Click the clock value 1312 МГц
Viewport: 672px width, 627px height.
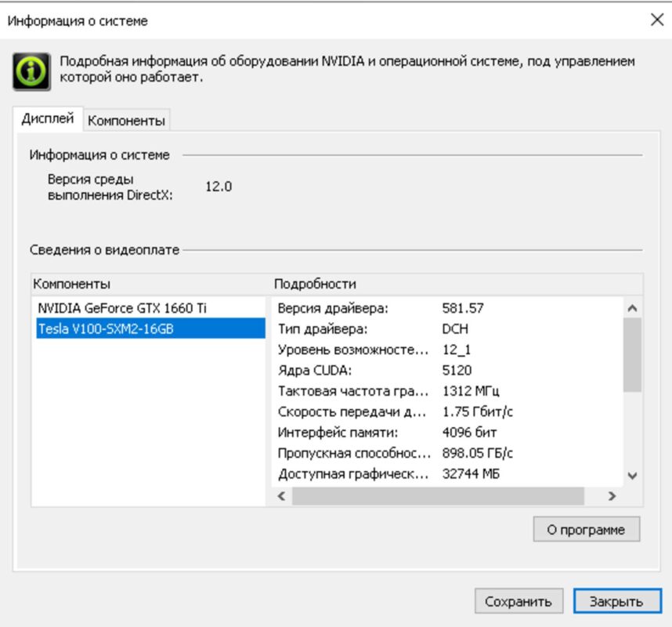click(x=471, y=391)
